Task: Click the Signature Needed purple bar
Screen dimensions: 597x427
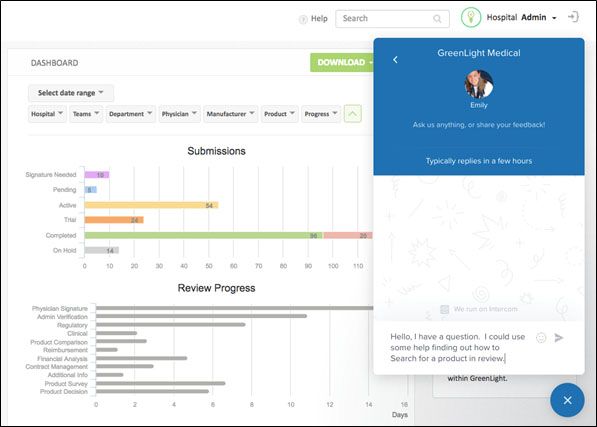Action: [97, 175]
